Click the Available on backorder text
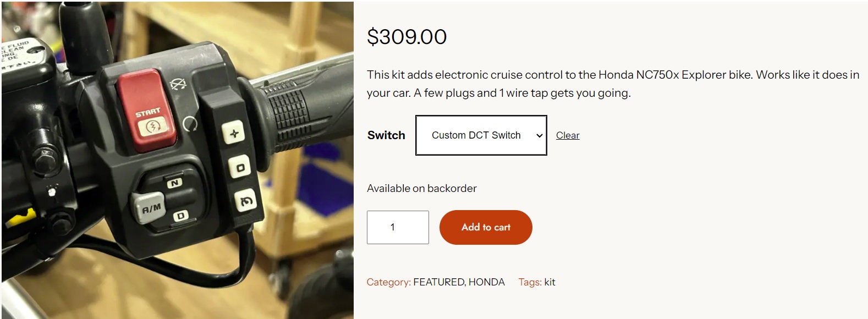 click(421, 188)
